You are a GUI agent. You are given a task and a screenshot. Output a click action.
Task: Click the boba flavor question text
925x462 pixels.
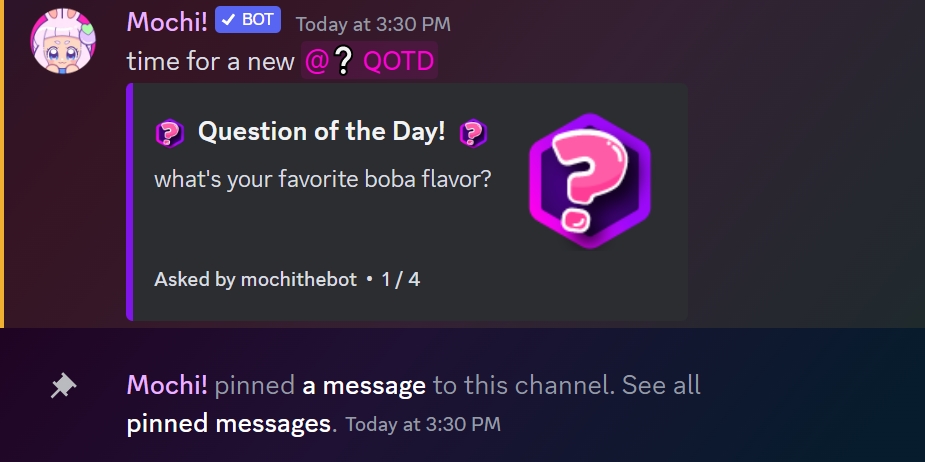323,179
